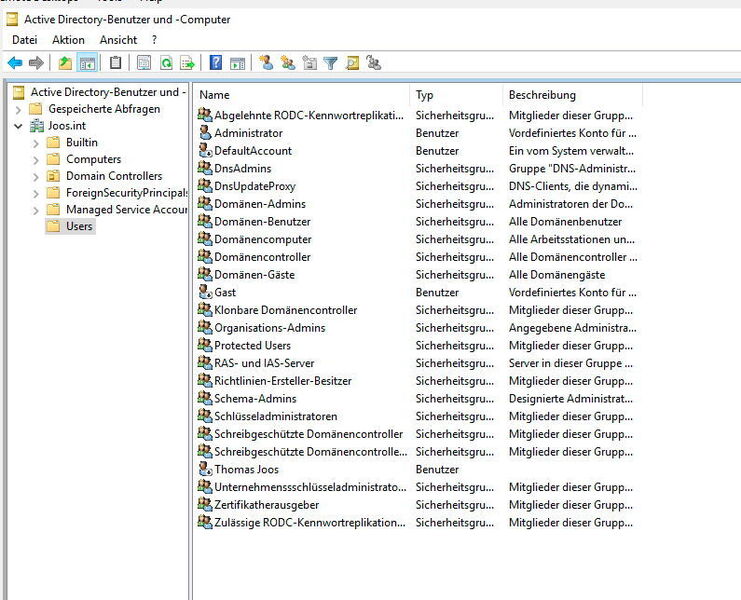This screenshot has height=600, width=741.
Task: Refresh the view with green arrow icon
Action: pyautogui.click(x=166, y=63)
